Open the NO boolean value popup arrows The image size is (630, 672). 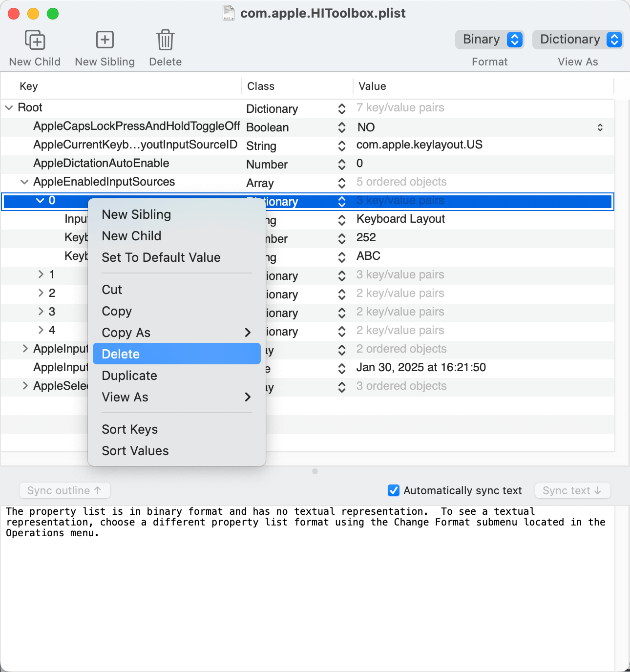[600, 127]
